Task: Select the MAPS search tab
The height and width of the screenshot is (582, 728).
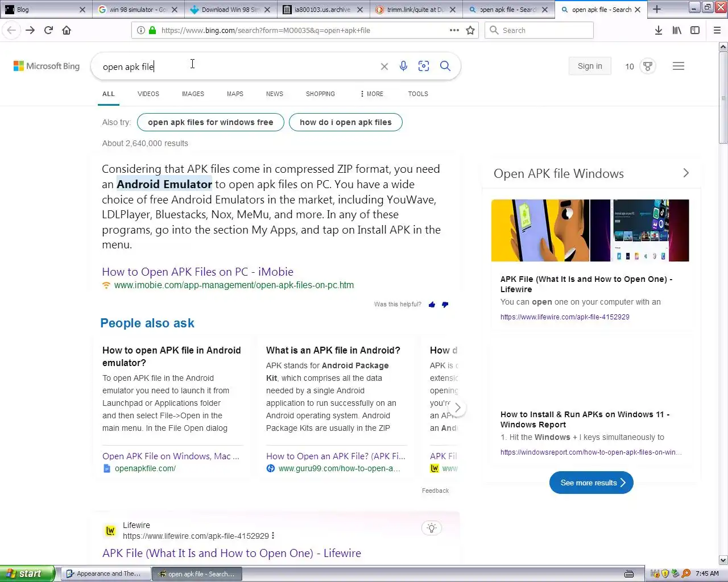Action: [x=235, y=94]
